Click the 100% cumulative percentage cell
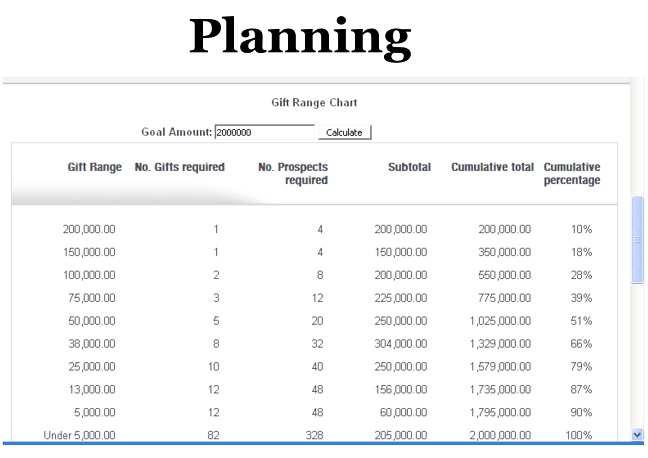This screenshot has width=648, height=458. click(580, 435)
